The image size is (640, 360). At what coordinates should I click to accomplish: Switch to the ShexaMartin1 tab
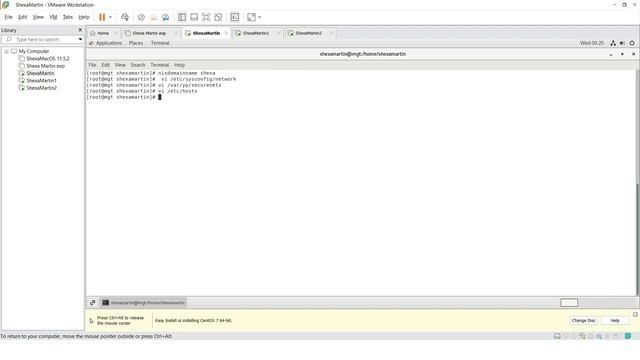pyautogui.click(x=256, y=33)
